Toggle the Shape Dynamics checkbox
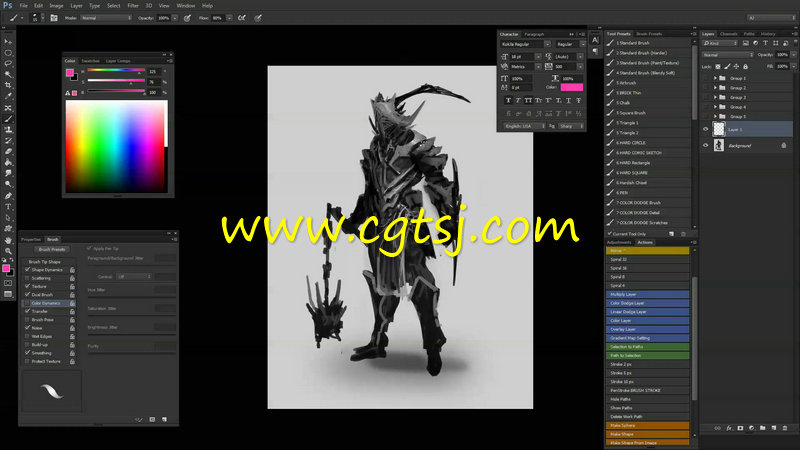Screen dimensions: 800x450 28,269
